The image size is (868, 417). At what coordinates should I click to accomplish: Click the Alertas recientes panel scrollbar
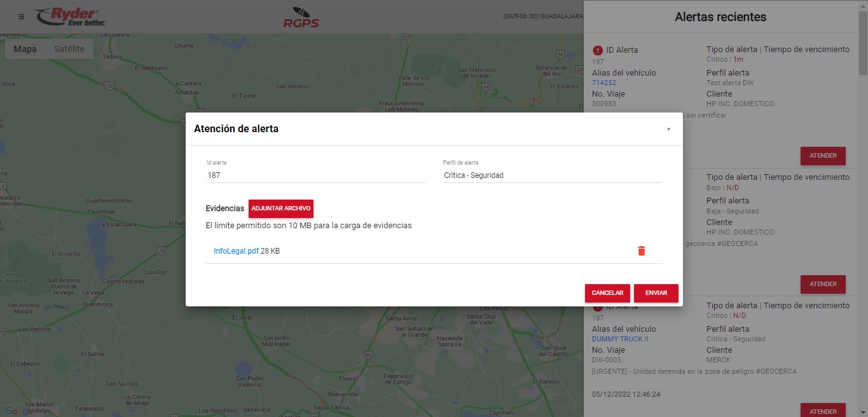pos(863,38)
